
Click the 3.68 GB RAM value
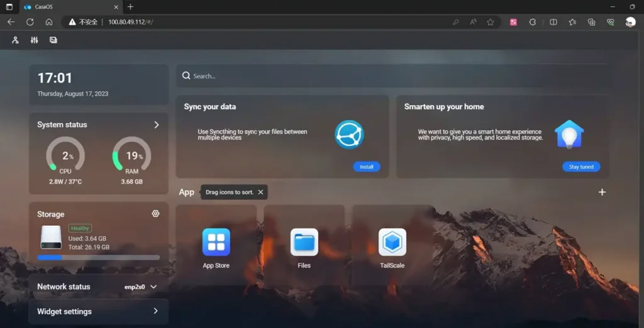tap(132, 182)
